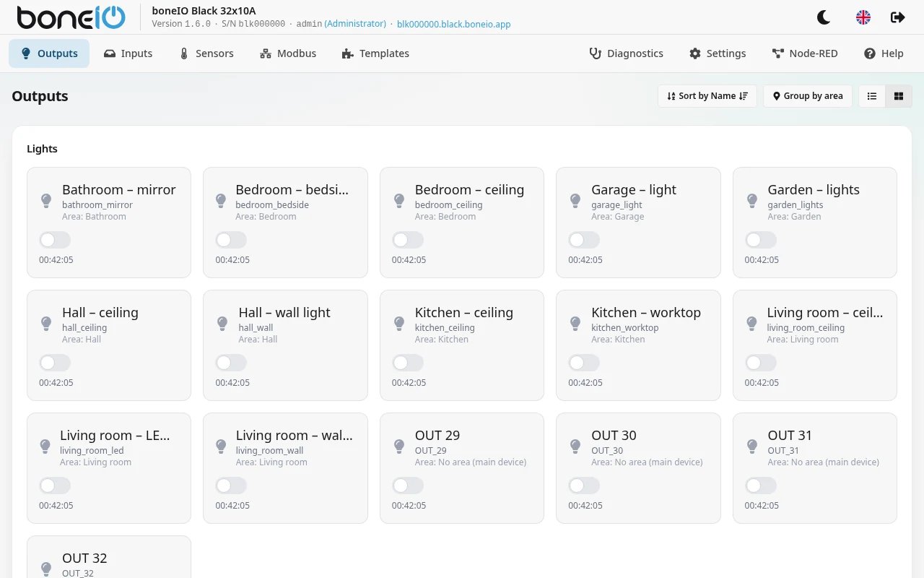Viewport: 924px width, 578px height.
Task: Enable the OUT 30 switch
Action: click(x=584, y=486)
